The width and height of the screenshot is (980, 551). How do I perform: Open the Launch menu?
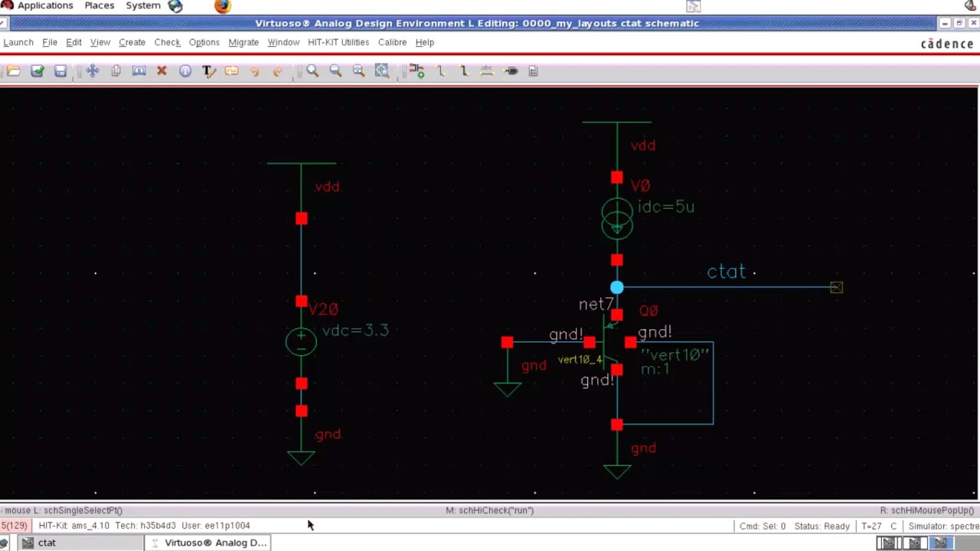click(18, 42)
